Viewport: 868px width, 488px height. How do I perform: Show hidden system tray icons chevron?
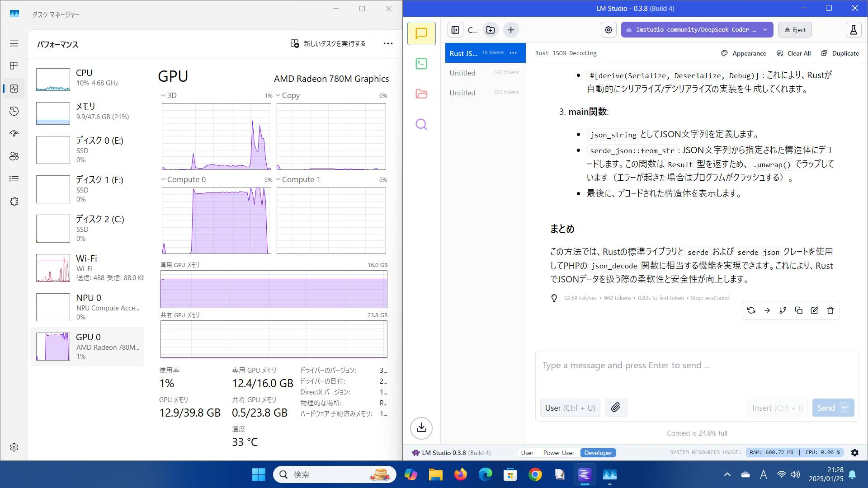[727, 474]
